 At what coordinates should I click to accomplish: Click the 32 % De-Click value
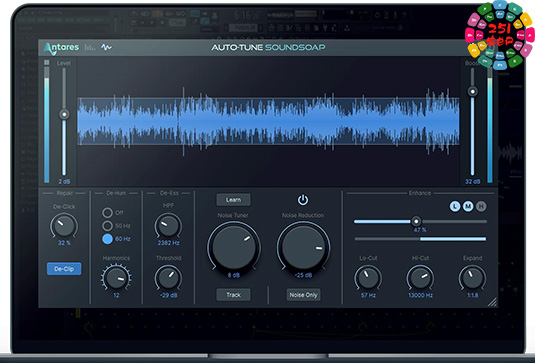pos(64,243)
